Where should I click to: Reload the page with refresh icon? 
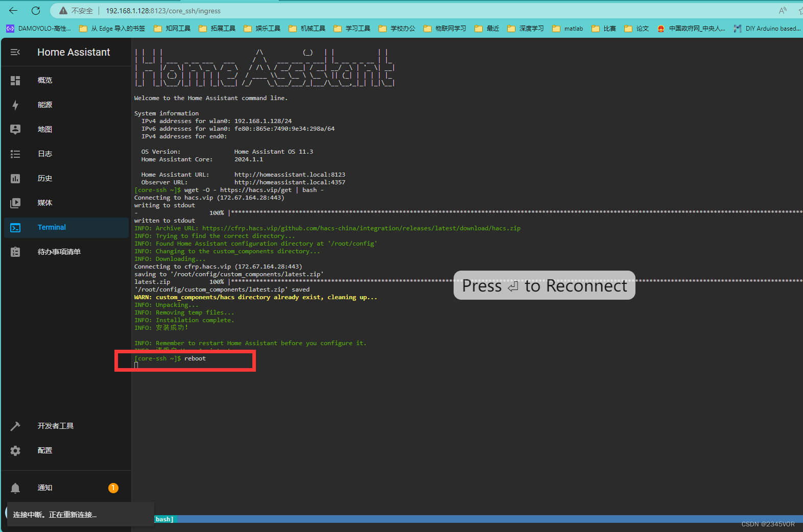tap(36, 11)
